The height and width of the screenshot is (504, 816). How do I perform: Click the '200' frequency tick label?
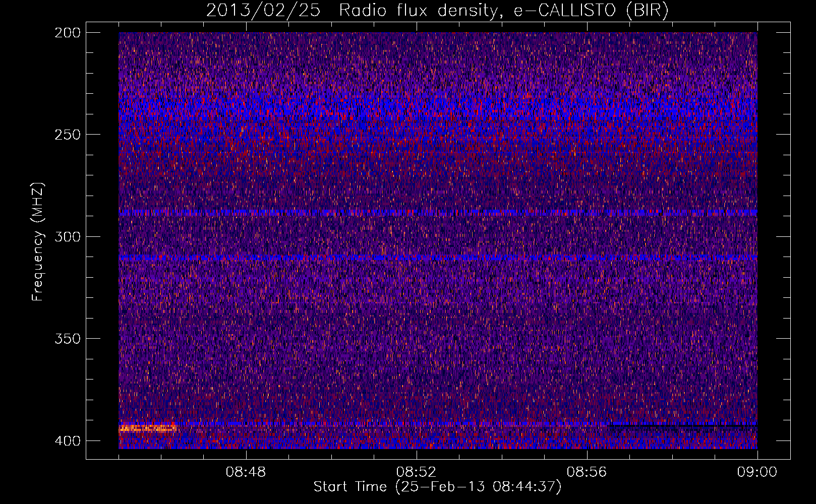click(67, 33)
